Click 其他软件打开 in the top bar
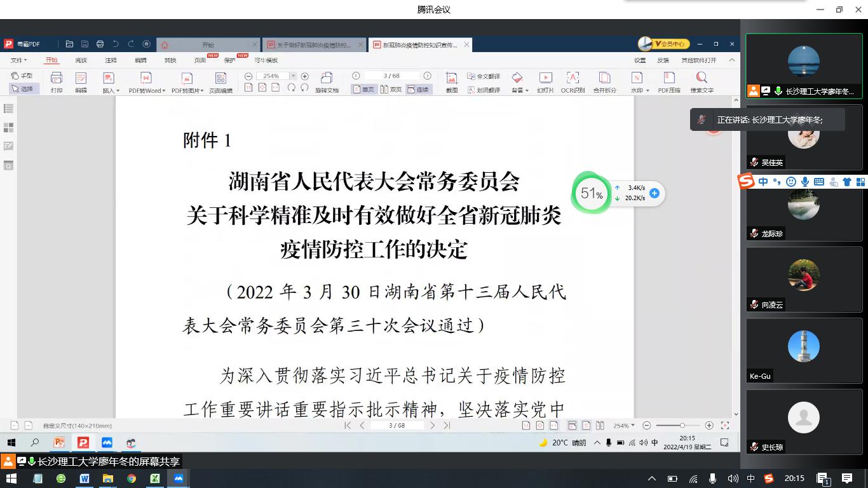Screen dimensions: 868x488 coord(698,60)
